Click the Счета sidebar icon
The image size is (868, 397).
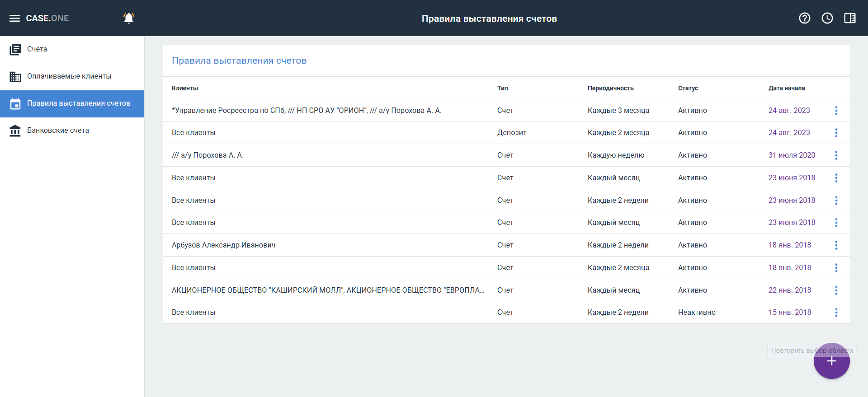15,49
